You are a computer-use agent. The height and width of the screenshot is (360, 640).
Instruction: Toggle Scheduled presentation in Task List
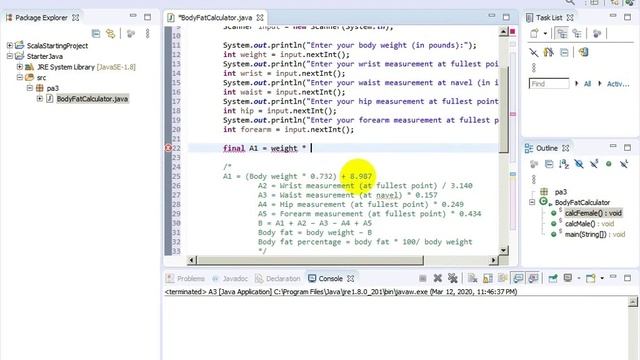click(577, 33)
